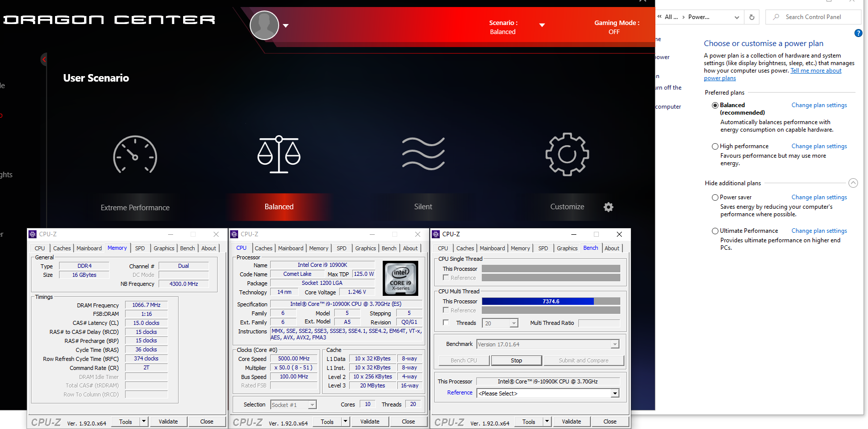Switch to Mainboard tab in CPU window
The width and height of the screenshot is (868, 429).
coord(291,248)
